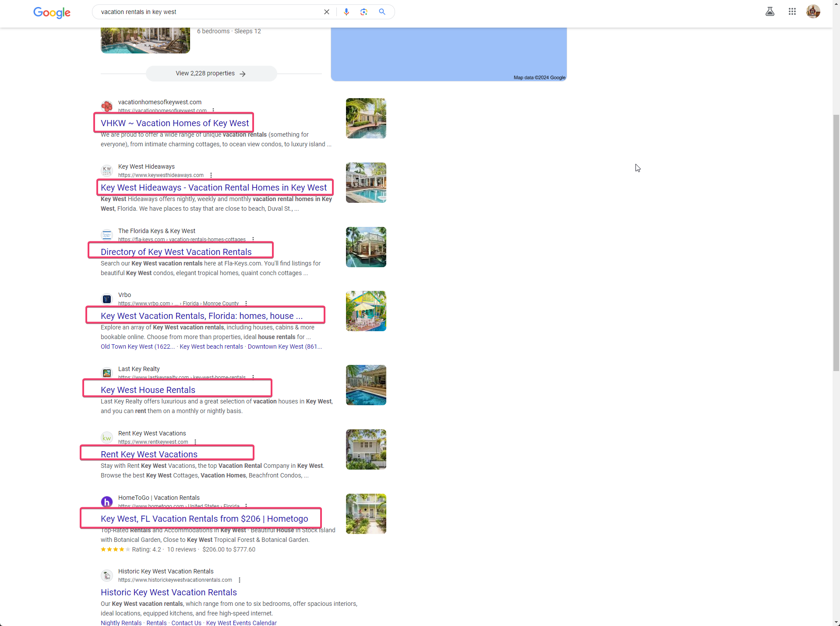Open Key West Events Calendar sitelink
The height and width of the screenshot is (626, 840).
coord(241,622)
